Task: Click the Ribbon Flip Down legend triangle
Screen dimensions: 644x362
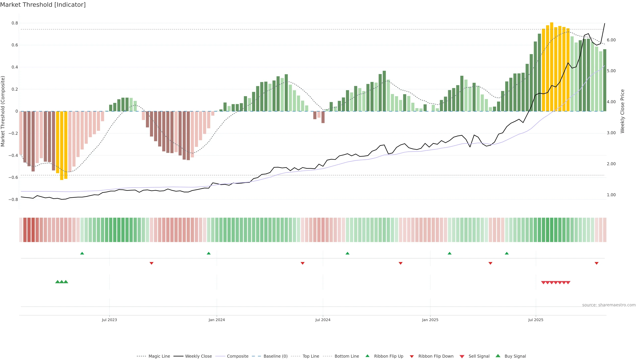Action: pyautogui.click(x=412, y=356)
